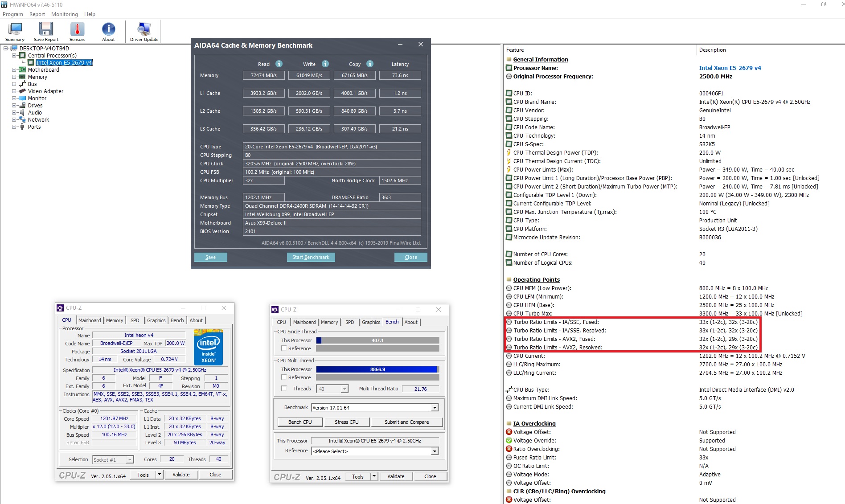Click the Bench CPU button
845x504 pixels.
[x=300, y=422]
